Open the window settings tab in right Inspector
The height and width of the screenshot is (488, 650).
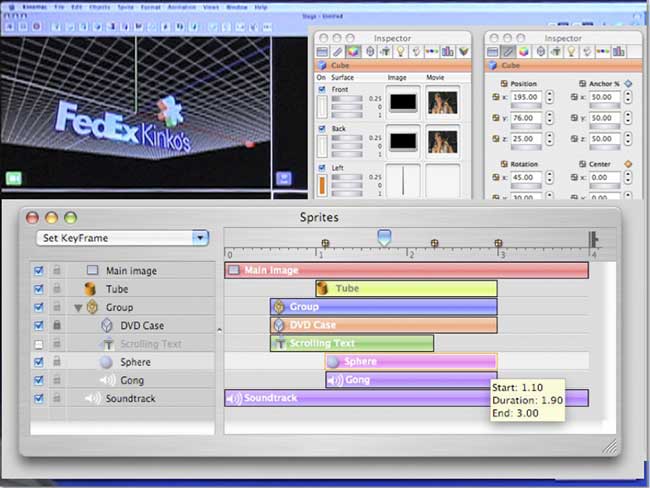point(492,51)
